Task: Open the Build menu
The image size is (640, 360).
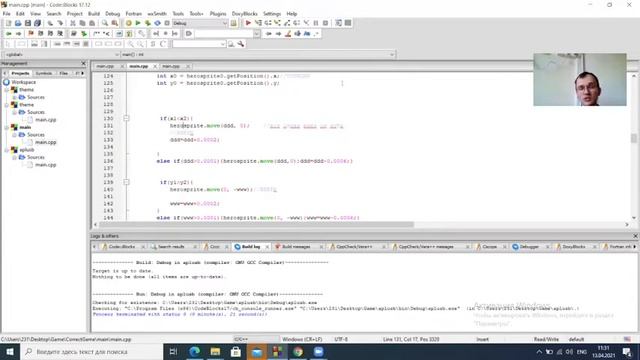Action: point(94,13)
